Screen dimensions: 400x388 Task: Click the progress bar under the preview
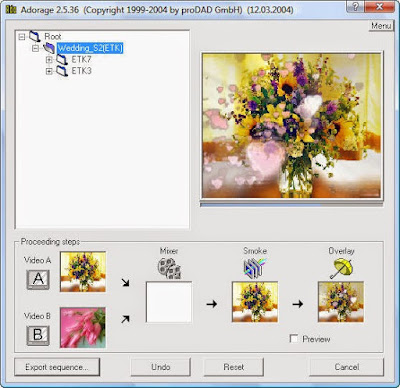pos(292,205)
